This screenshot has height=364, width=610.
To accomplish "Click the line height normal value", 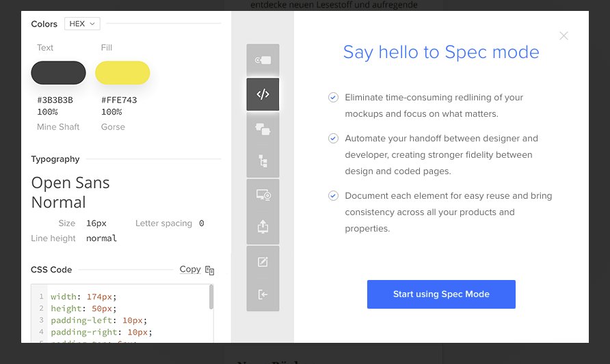I will 101,238.
